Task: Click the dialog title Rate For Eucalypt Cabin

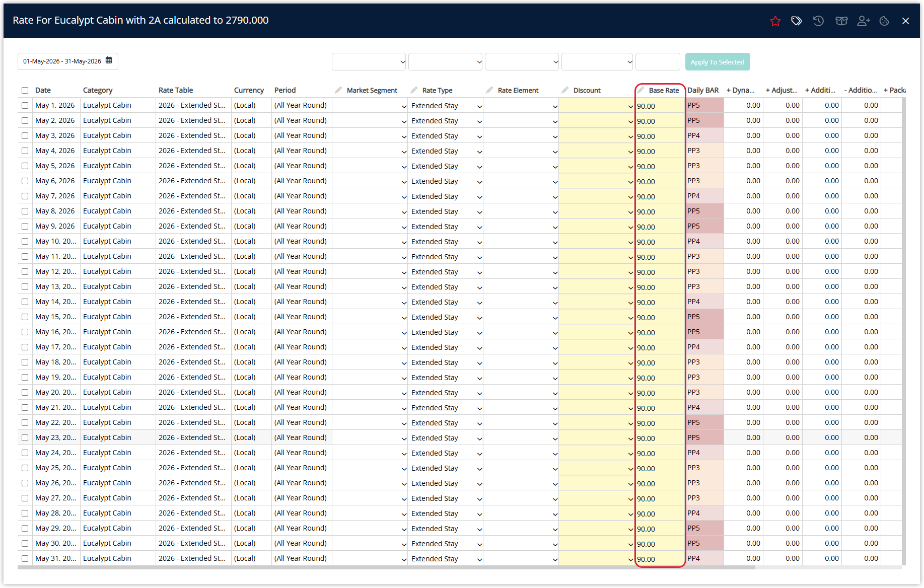Action: tap(140, 20)
